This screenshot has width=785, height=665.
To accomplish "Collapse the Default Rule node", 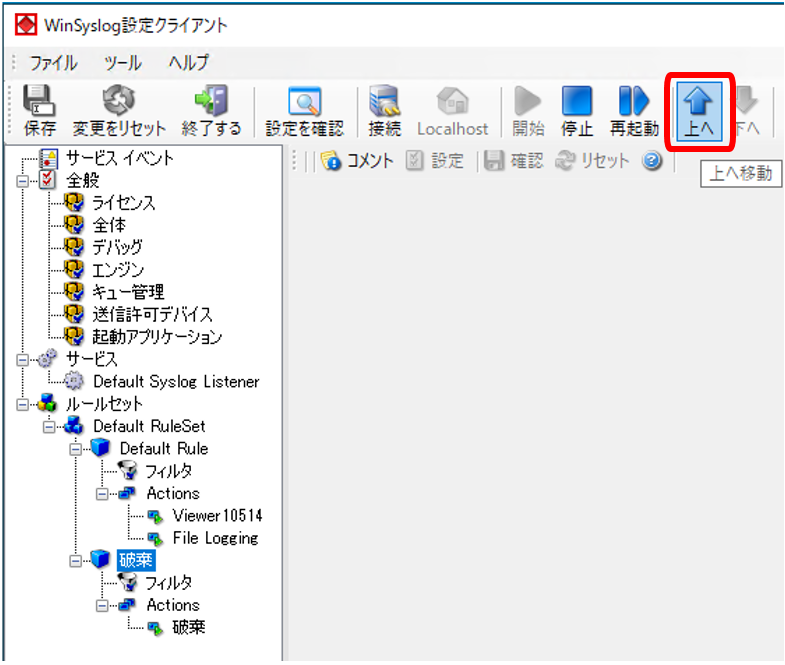I will click(76, 449).
